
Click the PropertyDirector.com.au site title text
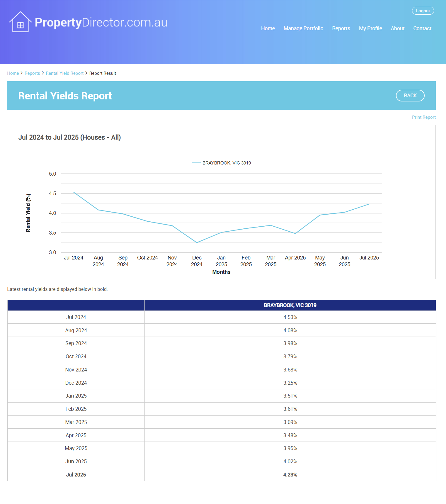101,23
